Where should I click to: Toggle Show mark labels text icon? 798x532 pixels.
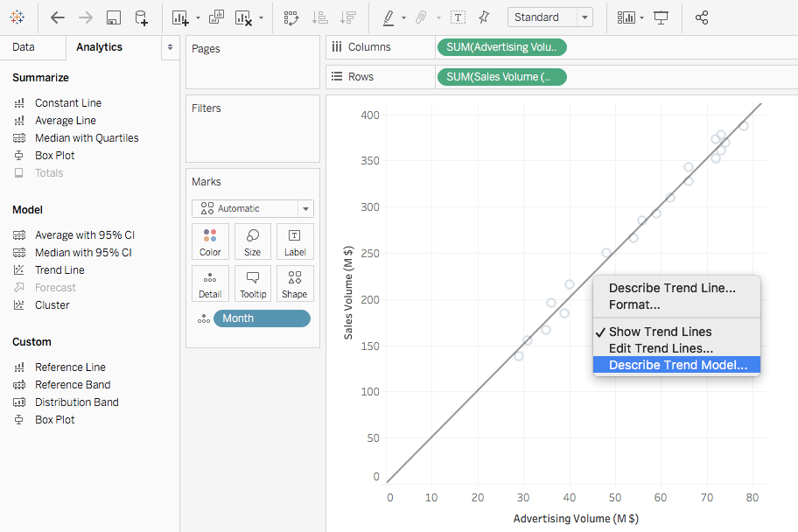pos(458,17)
